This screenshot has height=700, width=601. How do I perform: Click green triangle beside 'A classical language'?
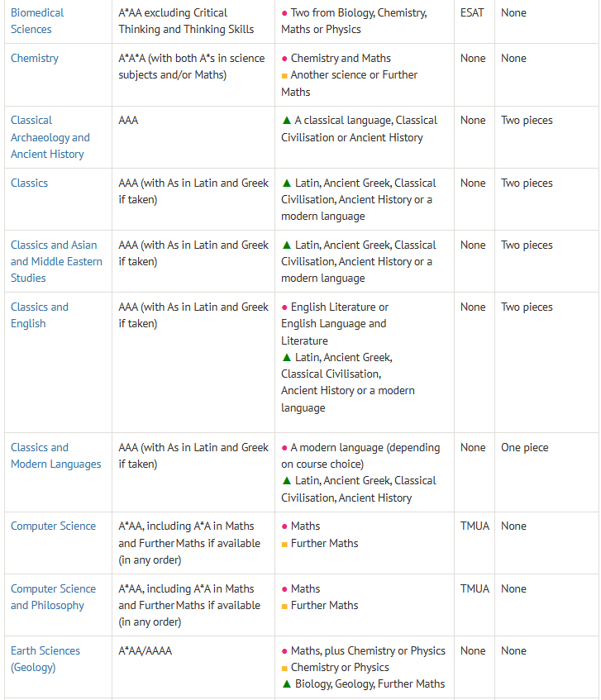(x=286, y=121)
